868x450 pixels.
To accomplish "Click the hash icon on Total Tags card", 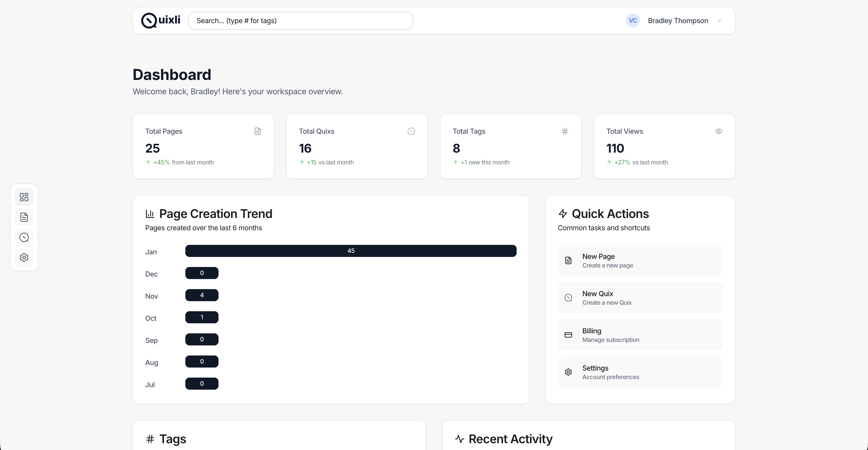I will (x=565, y=131).
